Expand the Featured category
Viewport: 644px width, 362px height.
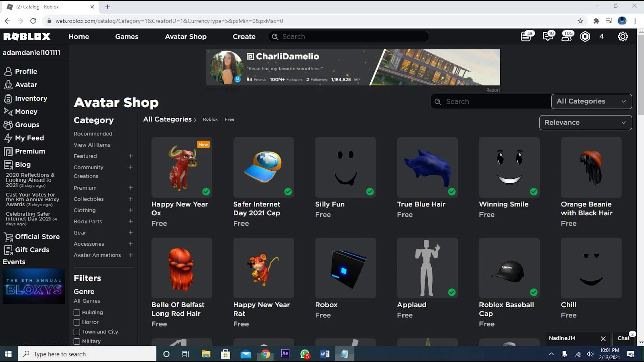click(x=130, y=156)
